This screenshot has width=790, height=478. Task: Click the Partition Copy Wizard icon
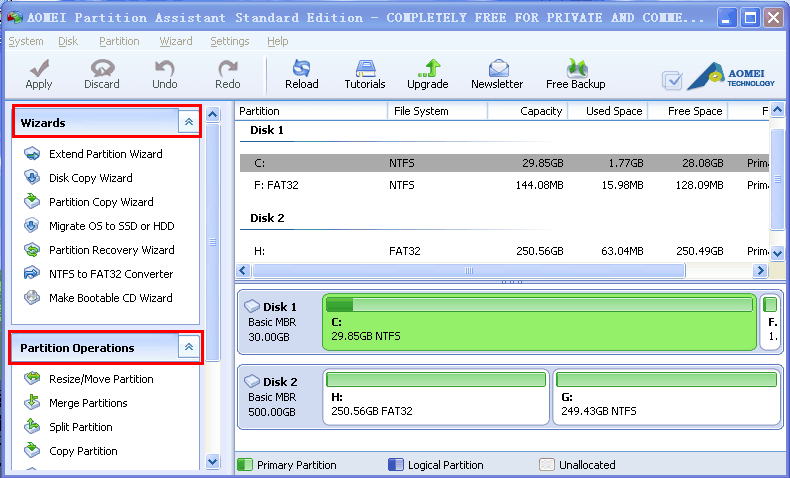[x=32, y=201]
